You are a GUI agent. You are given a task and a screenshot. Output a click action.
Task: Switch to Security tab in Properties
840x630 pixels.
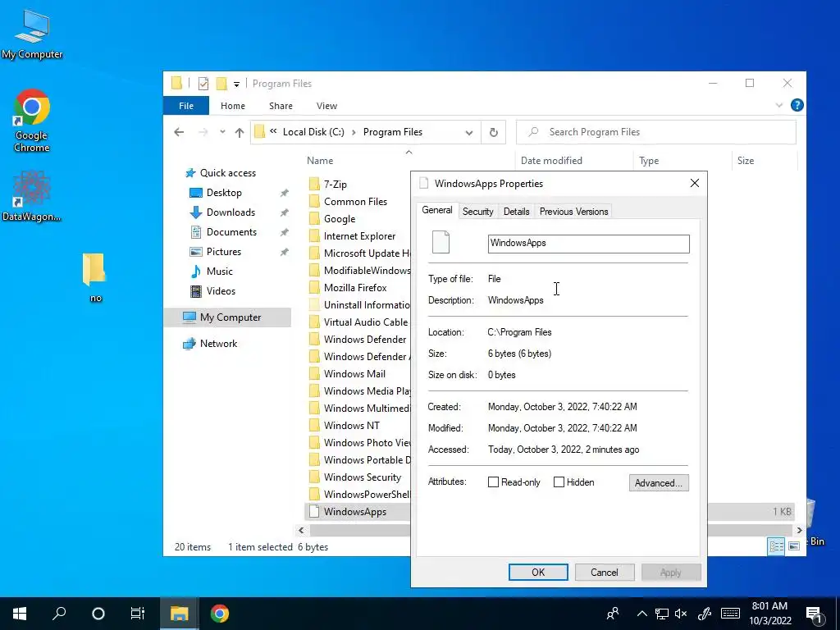478,212
